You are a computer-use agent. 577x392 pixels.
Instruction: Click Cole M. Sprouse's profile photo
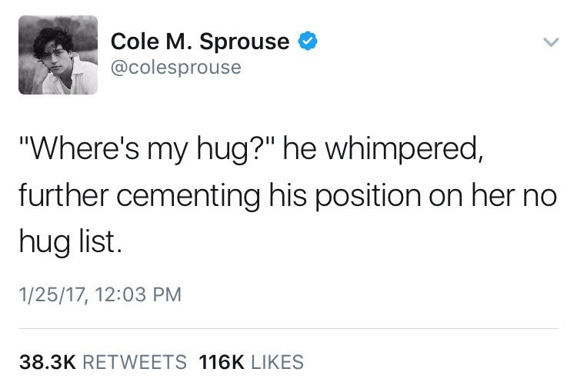[58, 55]
